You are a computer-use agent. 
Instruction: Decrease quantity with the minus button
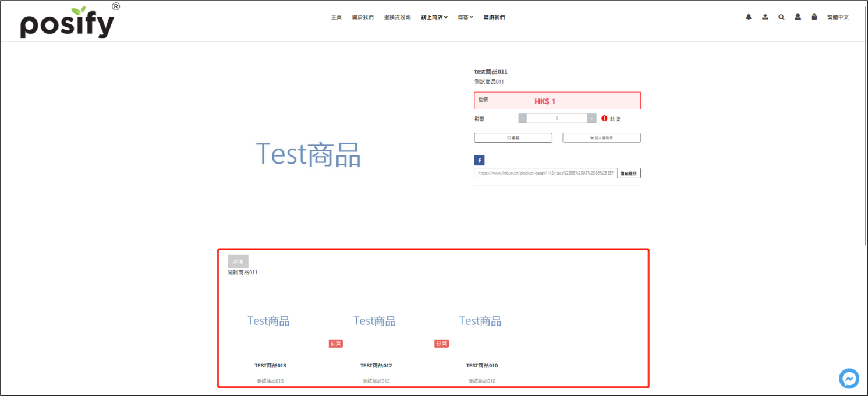pos(523,118)
